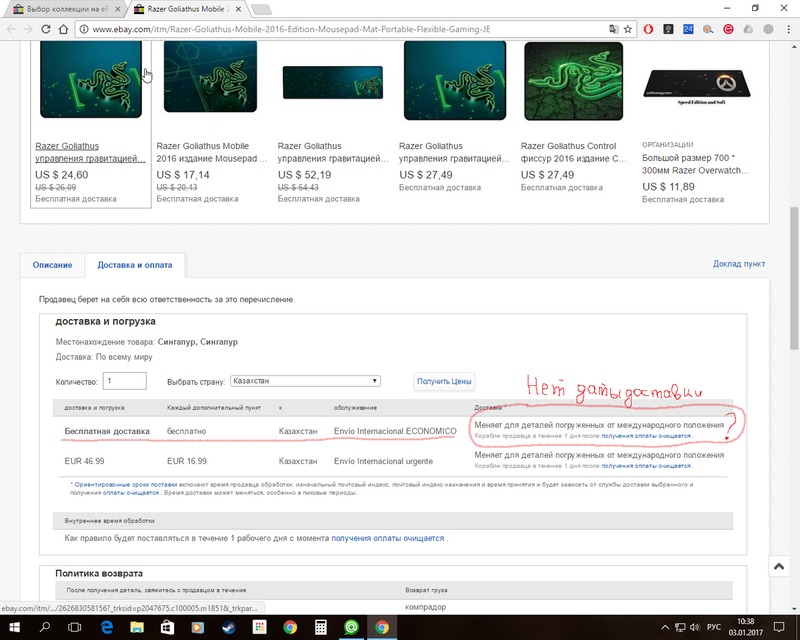Click the browser forward arrow
Screen dimensions: 800x640
28,29
